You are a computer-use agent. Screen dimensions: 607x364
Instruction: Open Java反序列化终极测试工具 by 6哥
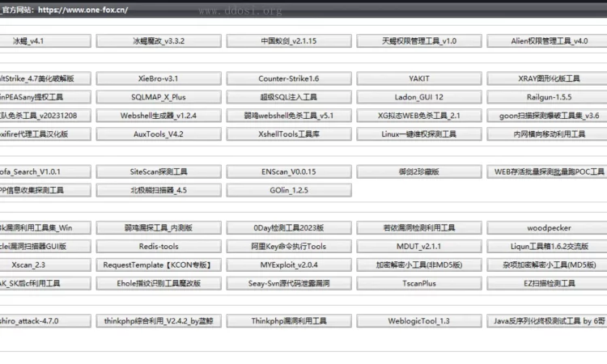point(547,321)
